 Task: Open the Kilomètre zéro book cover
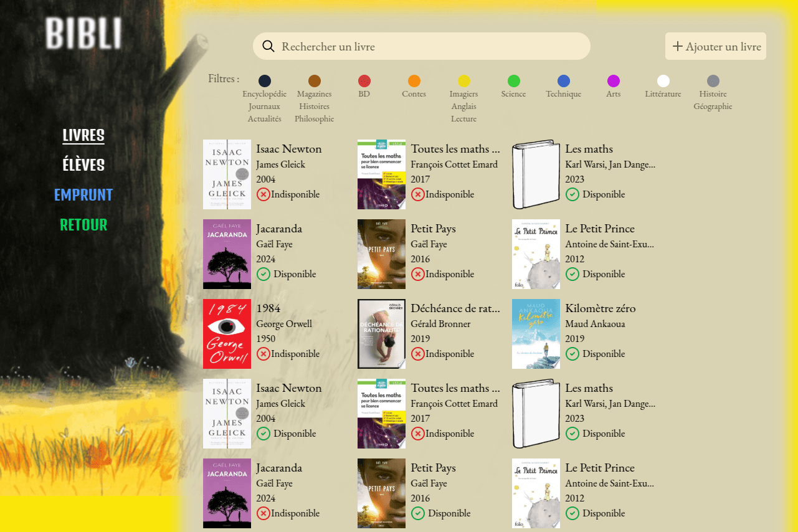click(536, 334)
